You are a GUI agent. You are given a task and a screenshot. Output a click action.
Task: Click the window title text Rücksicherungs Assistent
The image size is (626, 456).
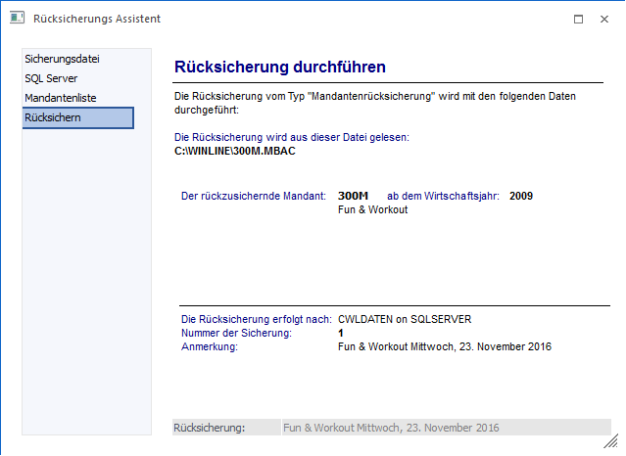pyautogui.click(x=96, y=19)
